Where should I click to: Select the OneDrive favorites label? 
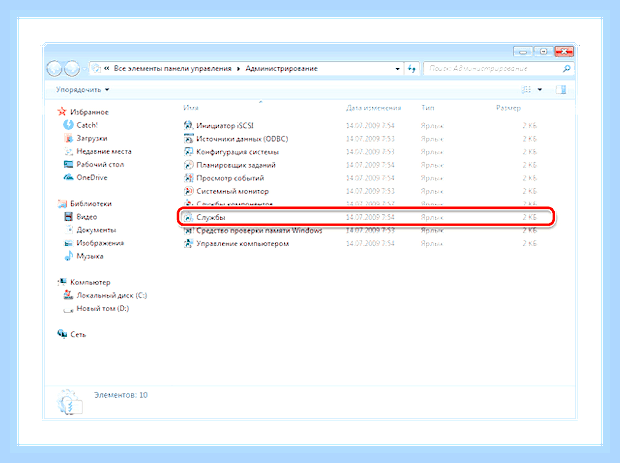(92, 177)
